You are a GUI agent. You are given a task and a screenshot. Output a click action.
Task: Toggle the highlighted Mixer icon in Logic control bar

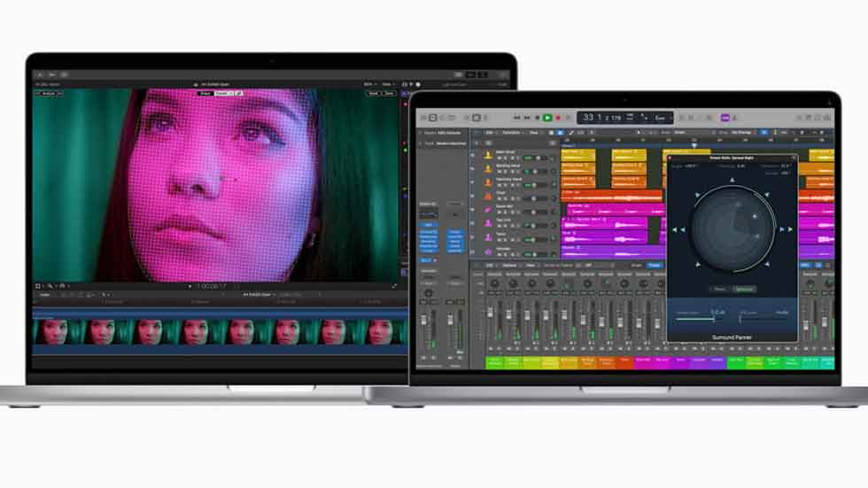(477, 118)
